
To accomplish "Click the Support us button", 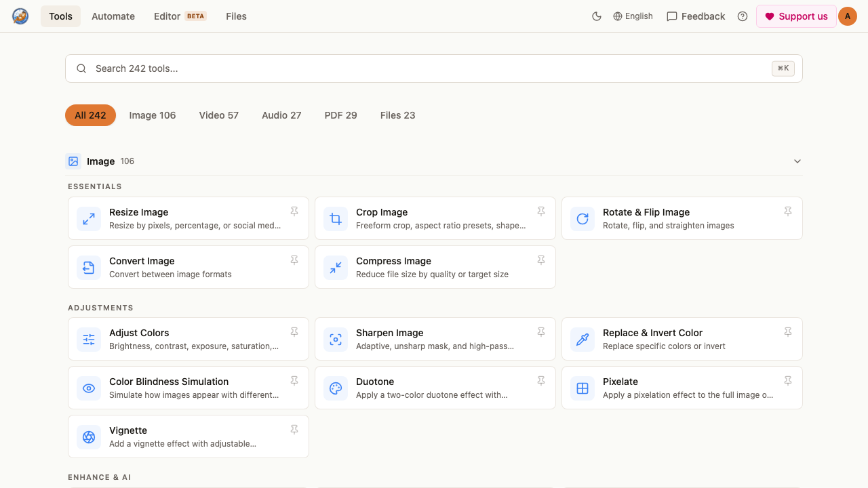I will pos(796,16).
